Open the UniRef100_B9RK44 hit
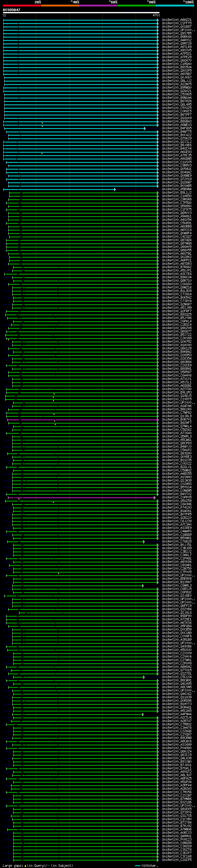This screenshot has height=868, width=197. 176,37
